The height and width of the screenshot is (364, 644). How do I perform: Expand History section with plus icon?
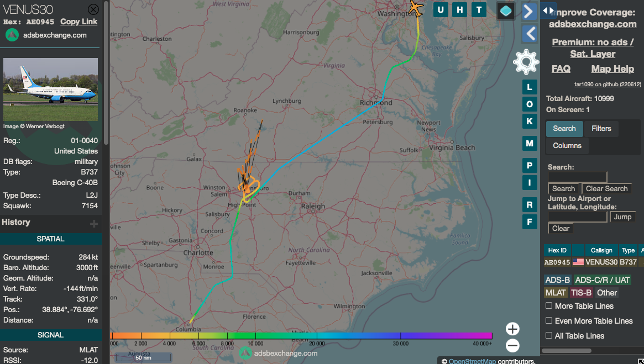point(94,223)
